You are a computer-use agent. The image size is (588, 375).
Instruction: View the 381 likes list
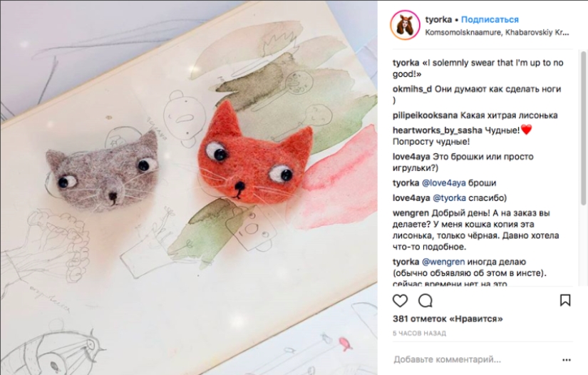click(448, 319)
